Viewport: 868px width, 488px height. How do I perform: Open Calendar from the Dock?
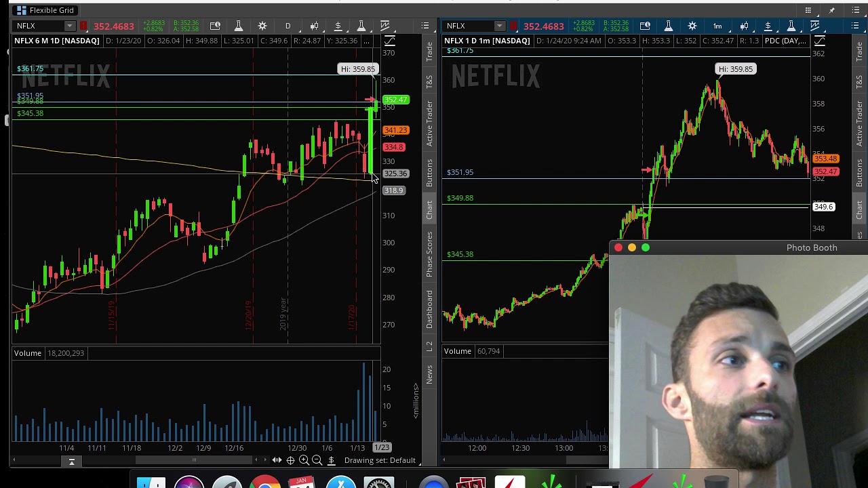click(301, 483)
